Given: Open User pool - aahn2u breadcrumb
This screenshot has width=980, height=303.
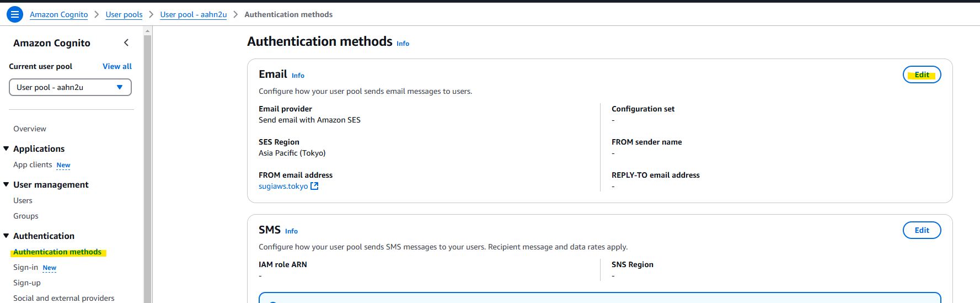Looking at the screenshot, I should [193, 14].
